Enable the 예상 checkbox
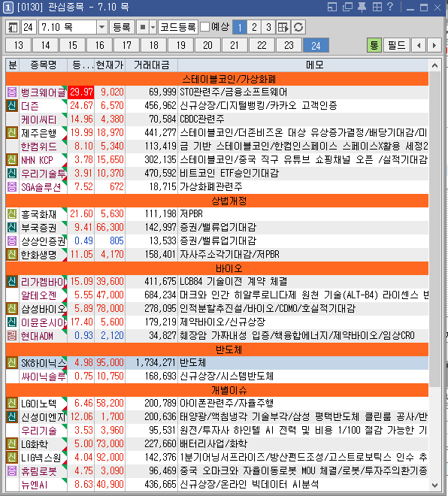The width and height of the screenshot is (448, 496). tap(205, 27)
